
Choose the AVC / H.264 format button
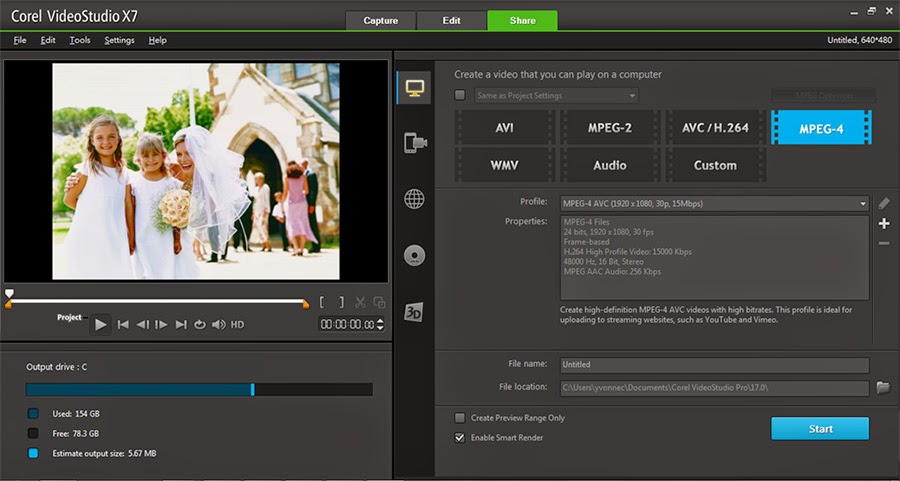pos(714,128)
